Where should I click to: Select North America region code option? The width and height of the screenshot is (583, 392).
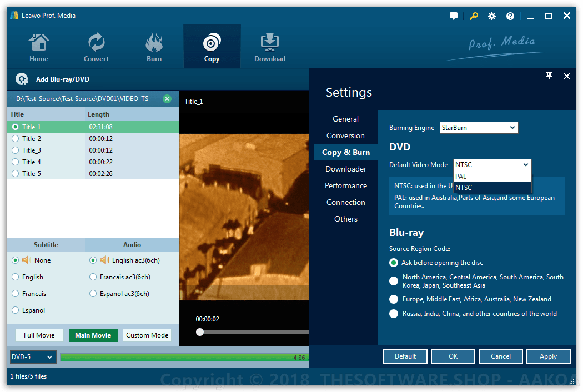(x=393, y=281)
